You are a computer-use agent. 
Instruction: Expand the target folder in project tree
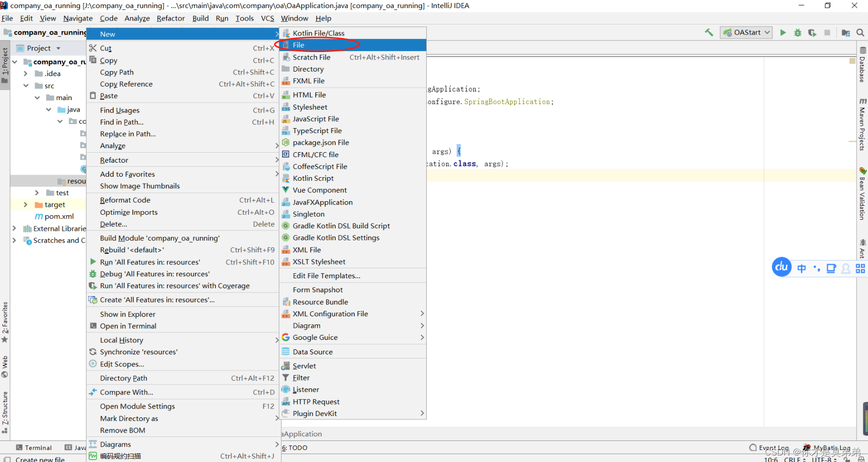tap(26, 205)
